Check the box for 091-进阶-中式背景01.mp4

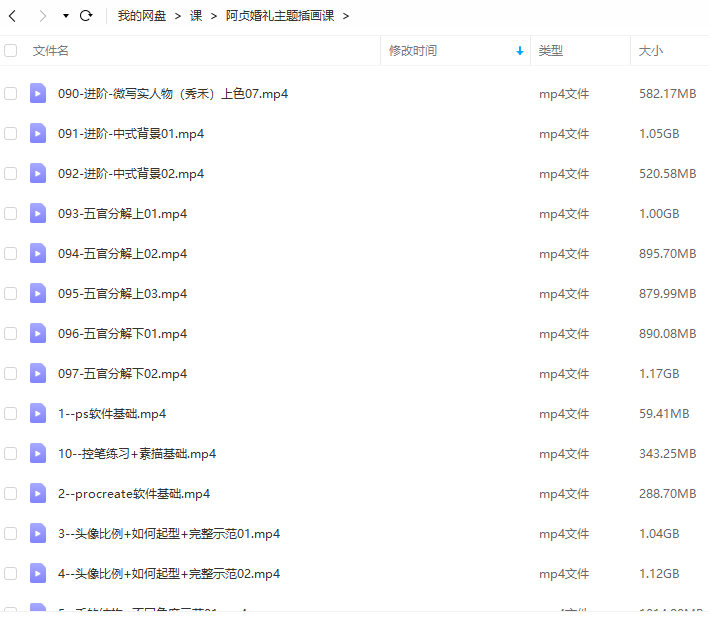point(10,133)
